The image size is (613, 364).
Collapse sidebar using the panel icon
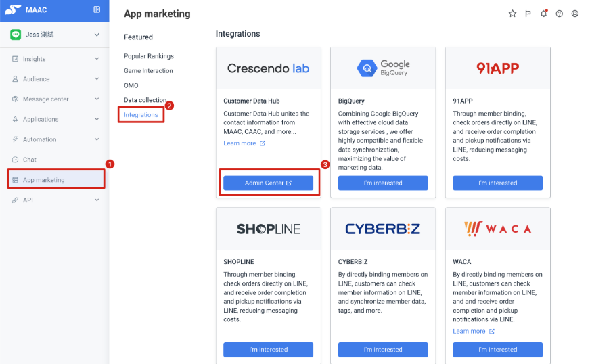point(97,9)
